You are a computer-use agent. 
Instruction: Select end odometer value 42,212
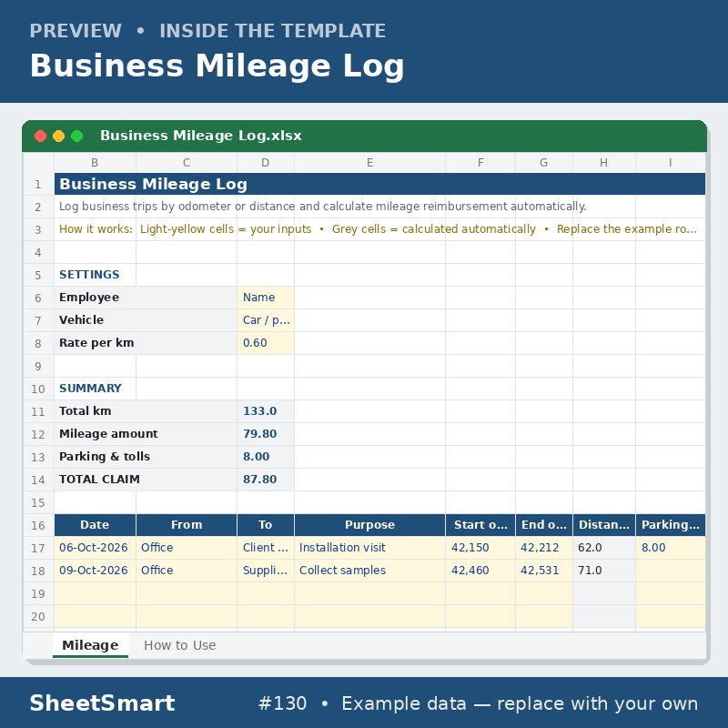(543, 548)
